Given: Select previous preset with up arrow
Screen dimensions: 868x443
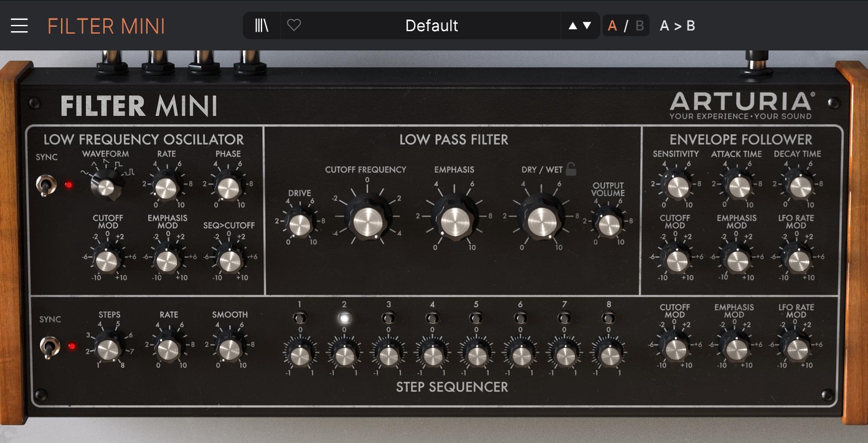Looking at the screenshot, I should pyautogui.click(x=573, y=26).
